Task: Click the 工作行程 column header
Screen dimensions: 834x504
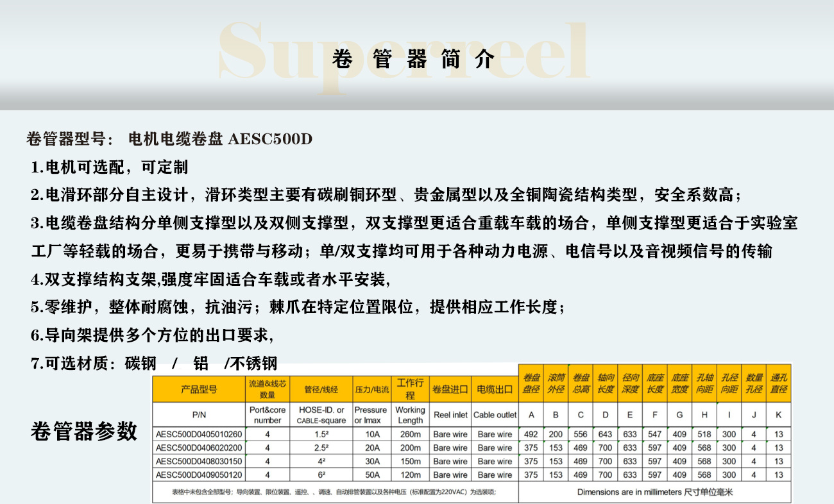Action: pos(410,389)
